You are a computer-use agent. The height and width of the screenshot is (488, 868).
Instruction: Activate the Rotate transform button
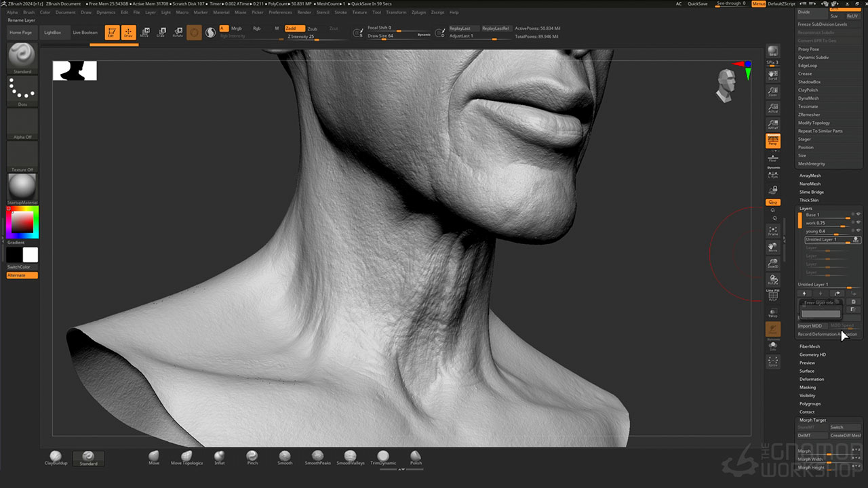178,32
